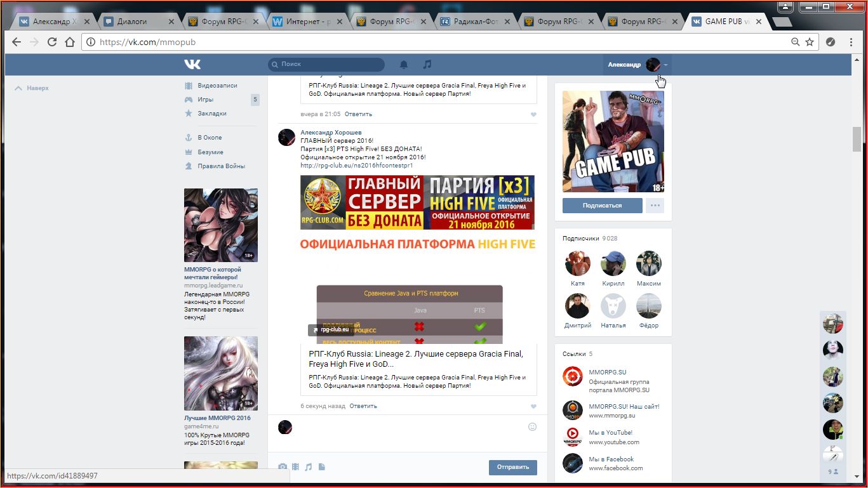
Task: Open the music player note icon in header
Action: [427, 64]
